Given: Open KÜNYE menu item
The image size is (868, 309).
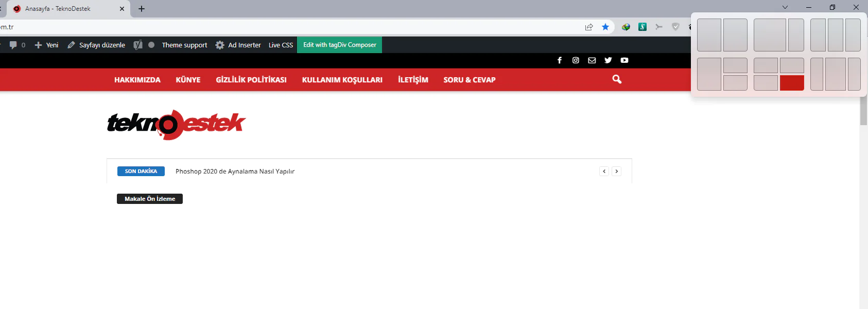Looking at the screenshot, I should (x=188, y=80).
